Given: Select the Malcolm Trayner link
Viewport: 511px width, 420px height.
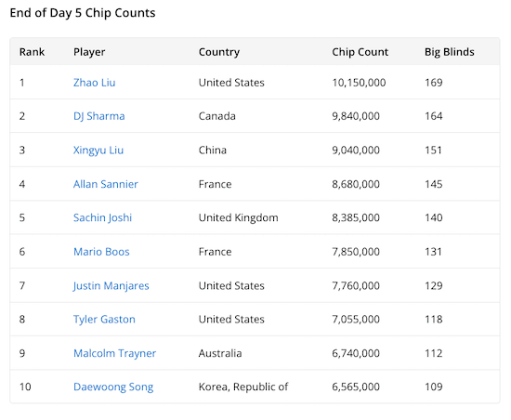Looking at the screenshot, I should 114,353.
